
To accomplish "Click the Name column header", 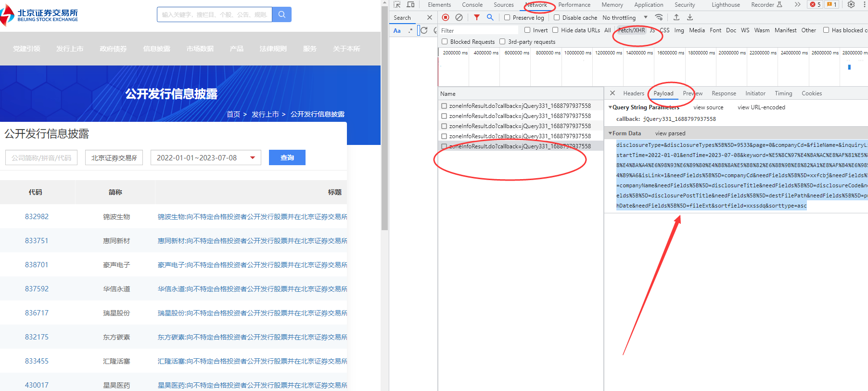I will click(521, 93).
